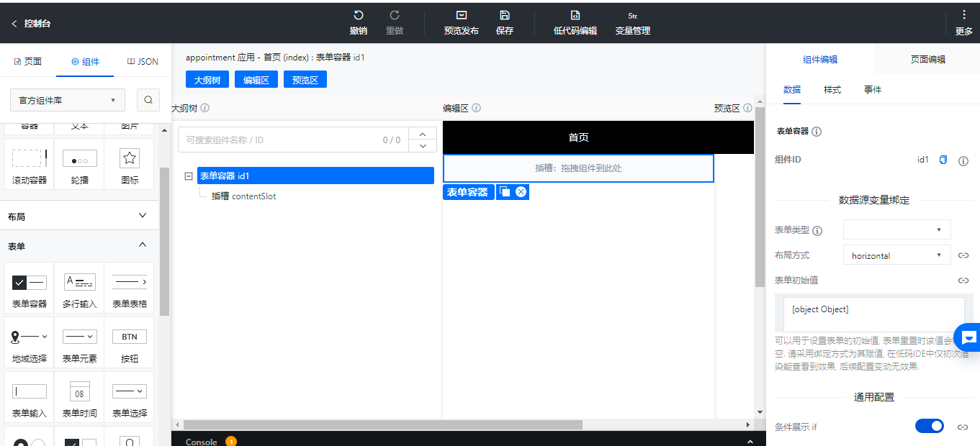Click the outline tree search field
The height and width of the screenshot is (446, 980).
tap(293, 140)
